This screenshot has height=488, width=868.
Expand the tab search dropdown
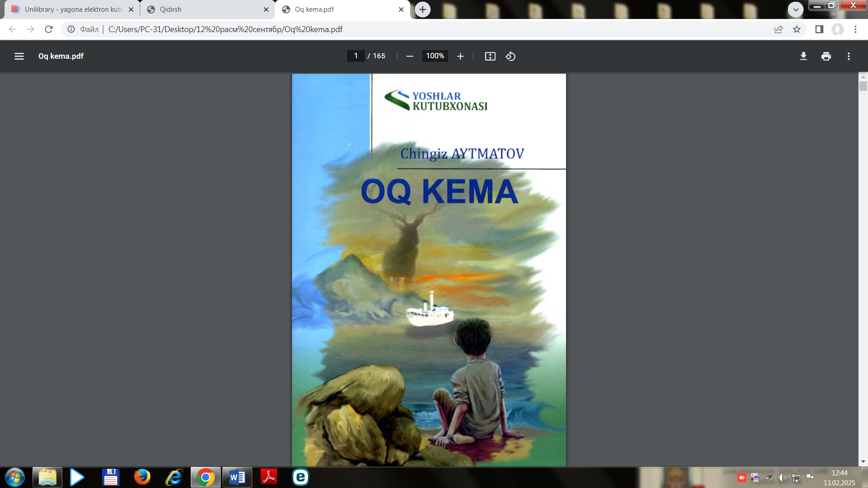796,9
